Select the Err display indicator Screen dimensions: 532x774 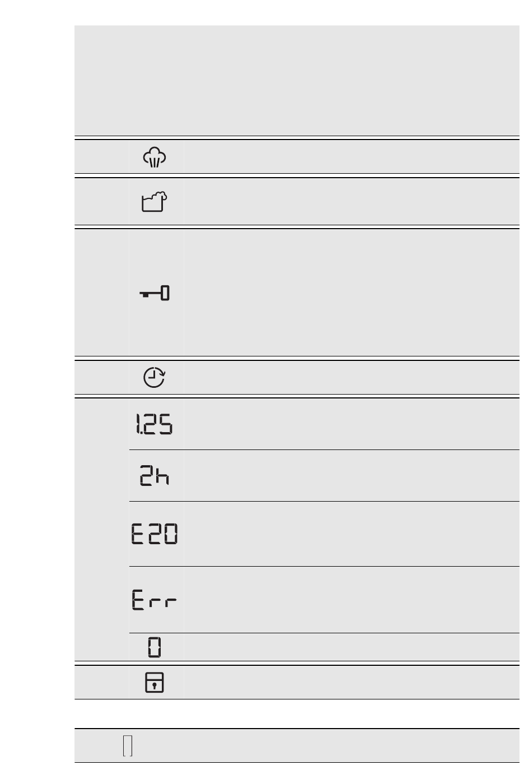pyautogui.click(x=155, y=600)
